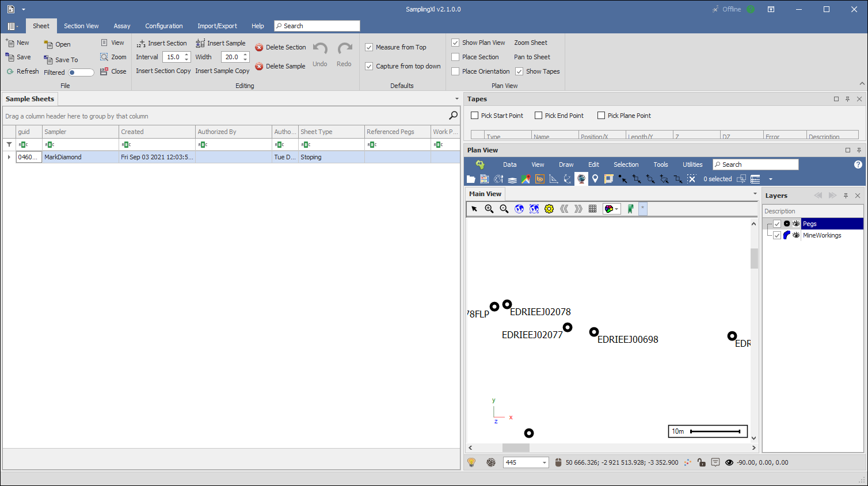Click the location pin icon in Plan View toolbar
Viewport: 868px width, 486px height.
click(595, 179)
